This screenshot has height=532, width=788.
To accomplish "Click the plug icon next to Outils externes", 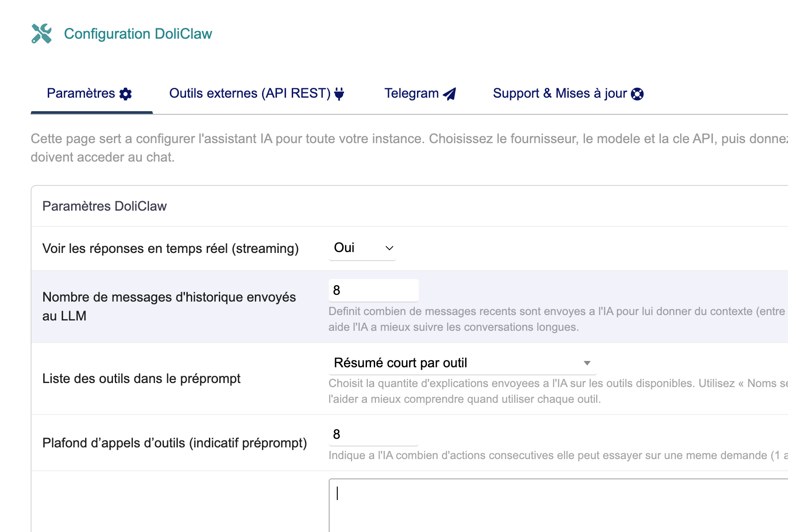I will pos(340,94).
